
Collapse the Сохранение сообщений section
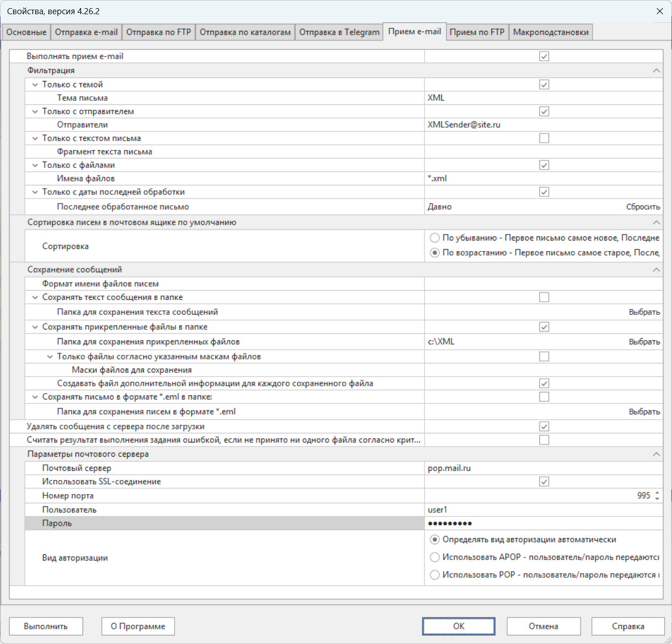click(656, 270)
